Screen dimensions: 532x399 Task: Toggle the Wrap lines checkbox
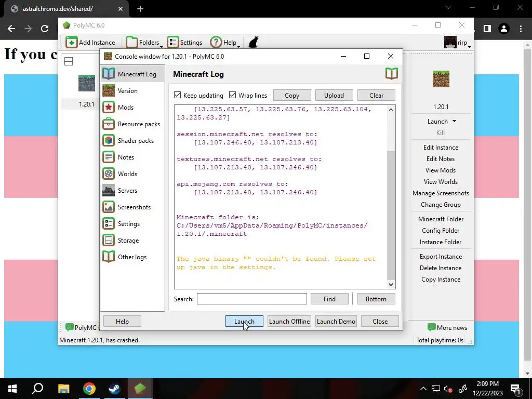(x=232, y=95)
